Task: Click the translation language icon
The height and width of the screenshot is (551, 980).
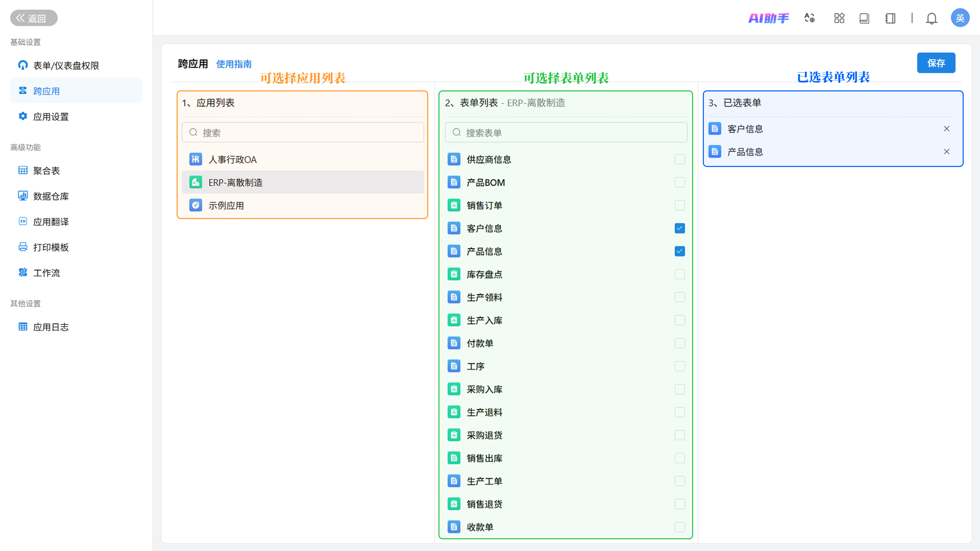Action: [810, 18]
